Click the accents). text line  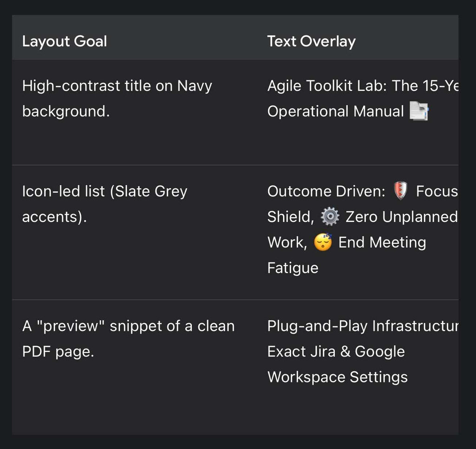54,217
